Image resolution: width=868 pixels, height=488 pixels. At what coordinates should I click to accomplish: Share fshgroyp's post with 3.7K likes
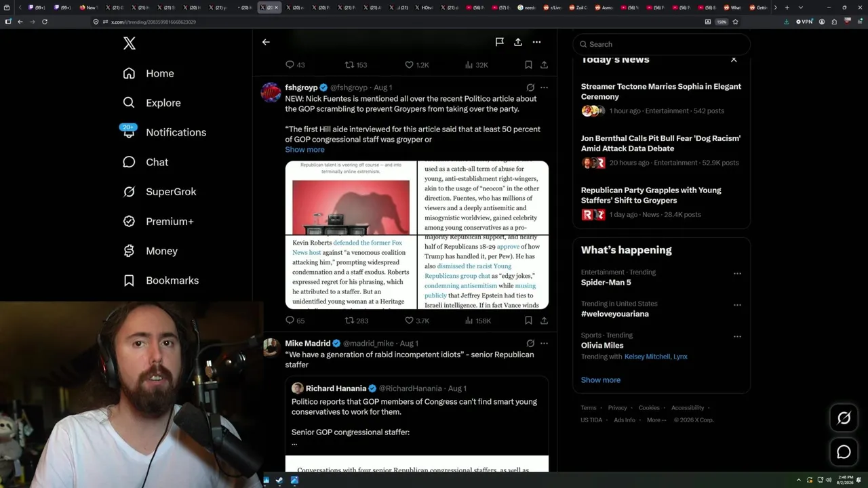click(x=544, y=321)
